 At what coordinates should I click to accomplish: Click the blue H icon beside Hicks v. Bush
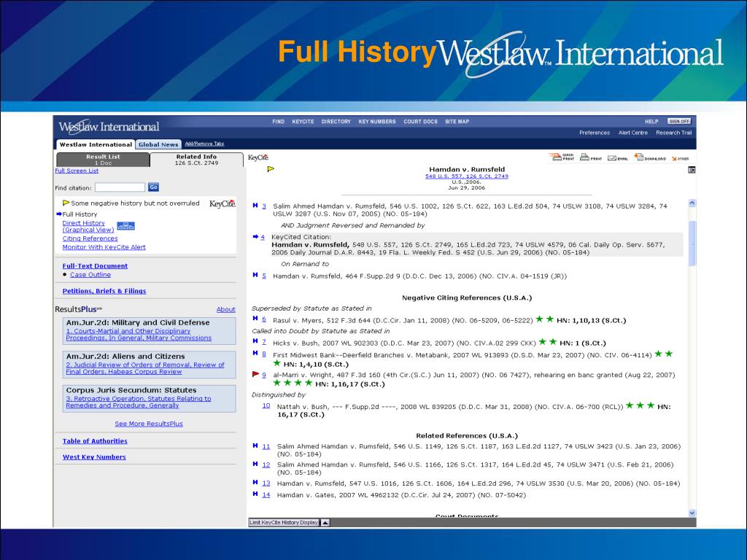pos(255,341)
